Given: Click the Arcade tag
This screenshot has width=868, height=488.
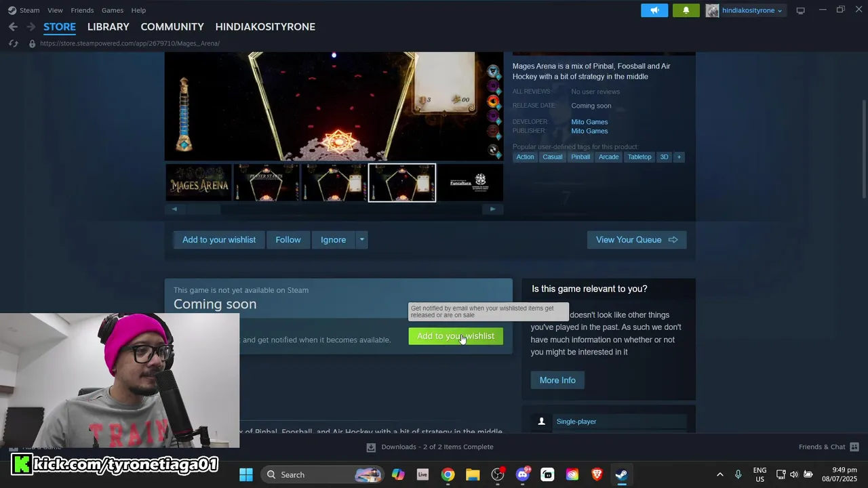Looking at the screenshot, I should (x=608, y=157).
